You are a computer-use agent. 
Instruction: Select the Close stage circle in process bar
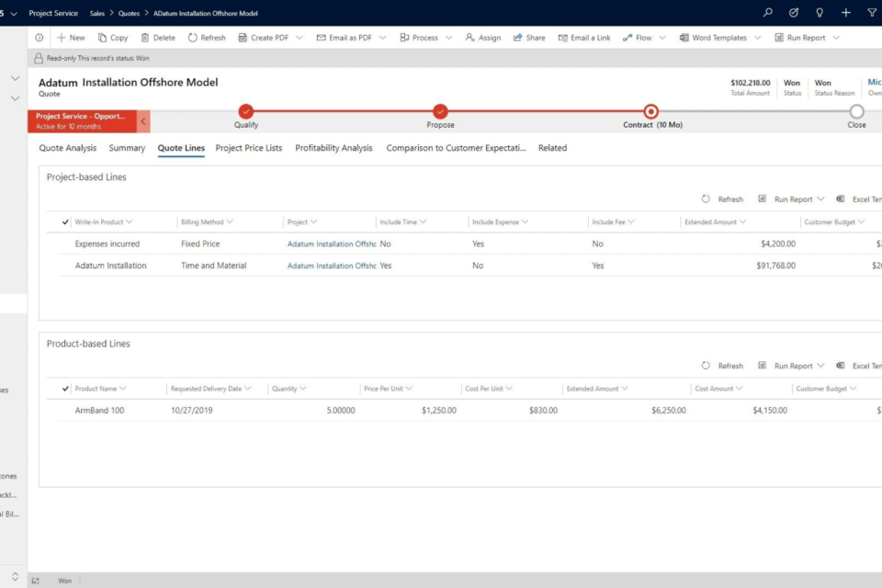click(x=856, y=111)
